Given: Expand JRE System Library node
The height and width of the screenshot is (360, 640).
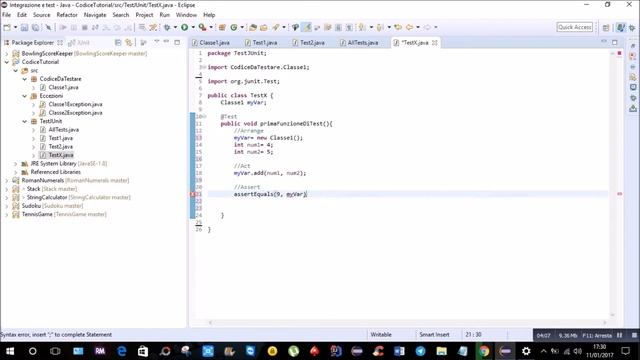Looking at the screenshot, I should [x=16, y=164].
